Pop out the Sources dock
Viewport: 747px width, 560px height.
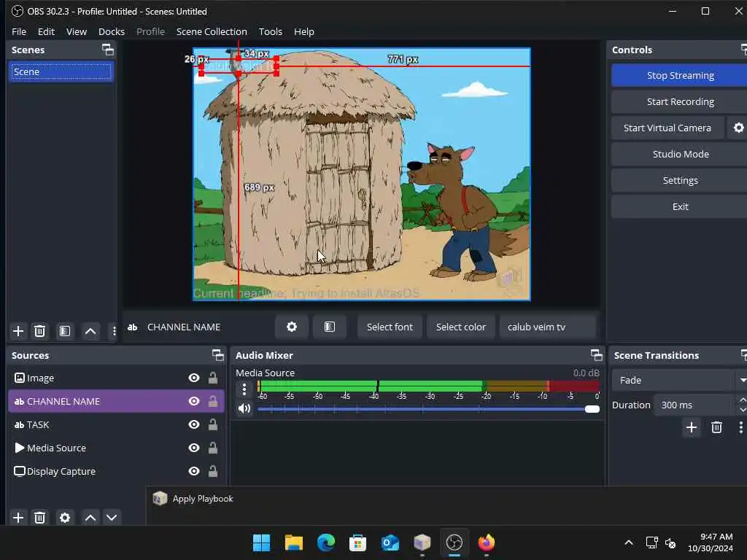[x=217, y=355]
